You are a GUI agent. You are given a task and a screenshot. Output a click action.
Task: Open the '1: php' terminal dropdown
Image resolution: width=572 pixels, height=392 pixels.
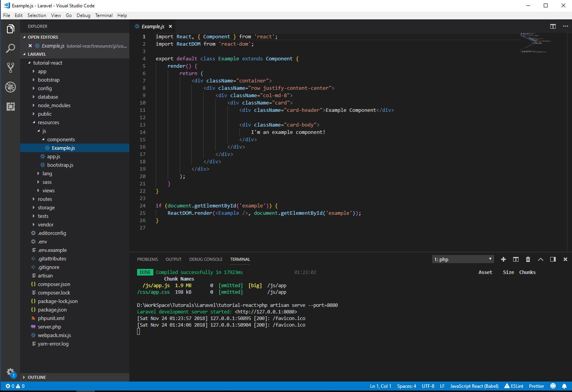tap(463, 259)
